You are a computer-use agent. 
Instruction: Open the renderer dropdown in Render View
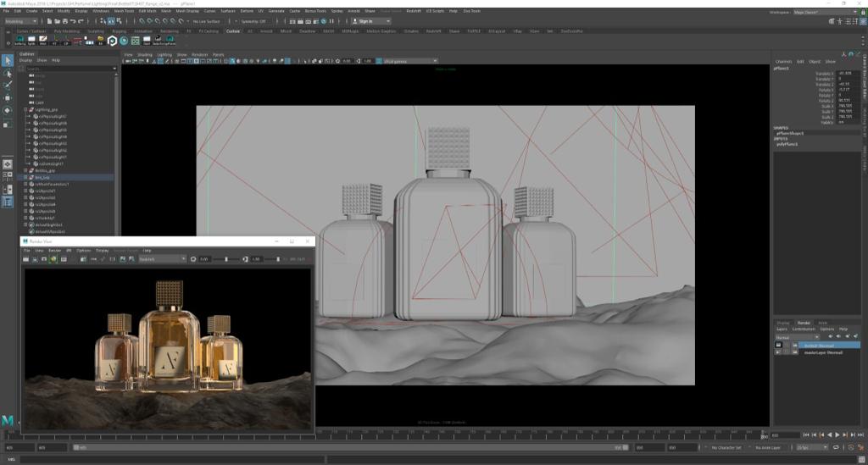pyautogui.click(x=161, y=258)
